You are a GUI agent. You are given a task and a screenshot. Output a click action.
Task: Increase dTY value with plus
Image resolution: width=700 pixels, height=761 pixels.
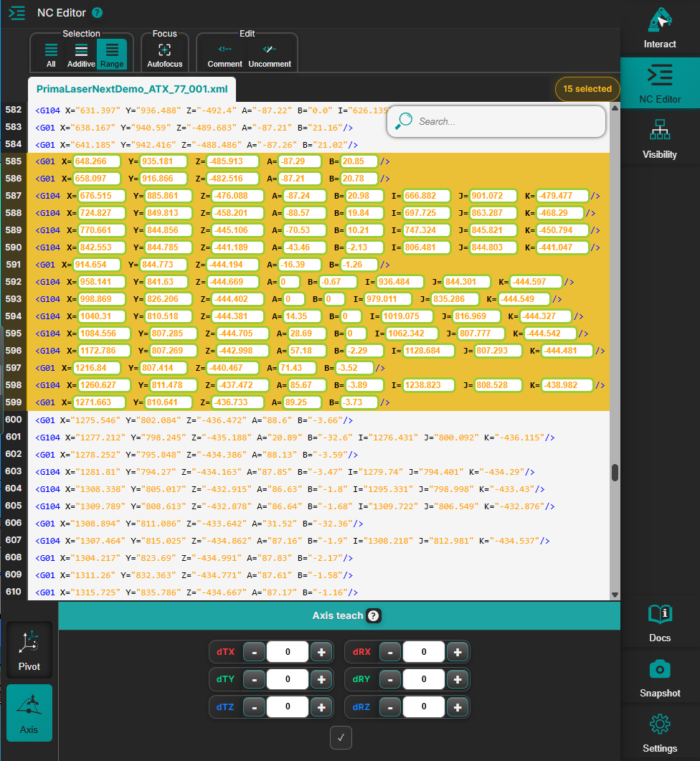click(x=321, y=679)
